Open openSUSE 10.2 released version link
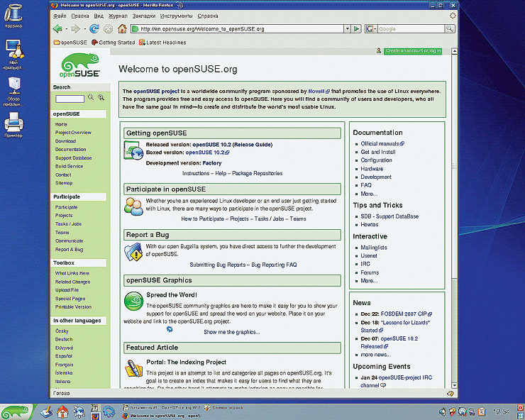 211,145
